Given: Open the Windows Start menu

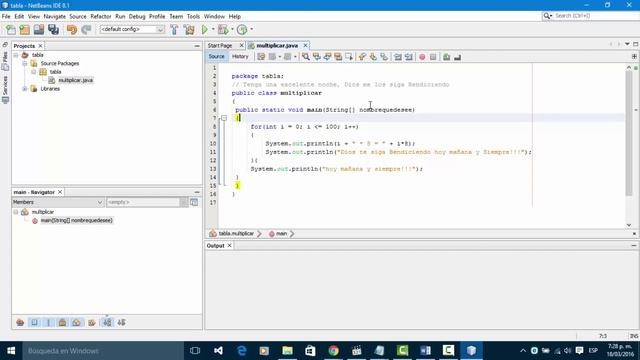Looking at the screenshot, I should [x=11, y=351].
